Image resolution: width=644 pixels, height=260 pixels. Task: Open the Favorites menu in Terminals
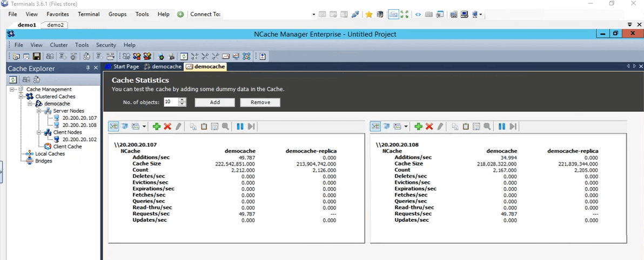(57, 14)
